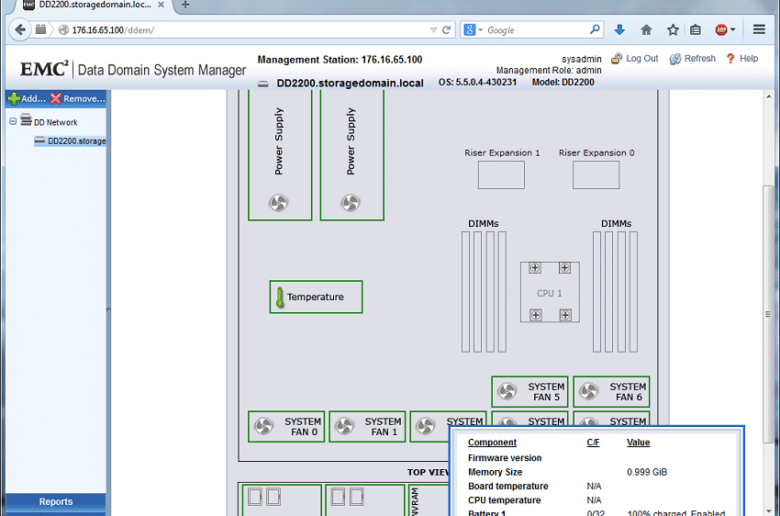Click the left DIMMs bank
This screenshot has width=780, height=516.
(x=484, y=292)
